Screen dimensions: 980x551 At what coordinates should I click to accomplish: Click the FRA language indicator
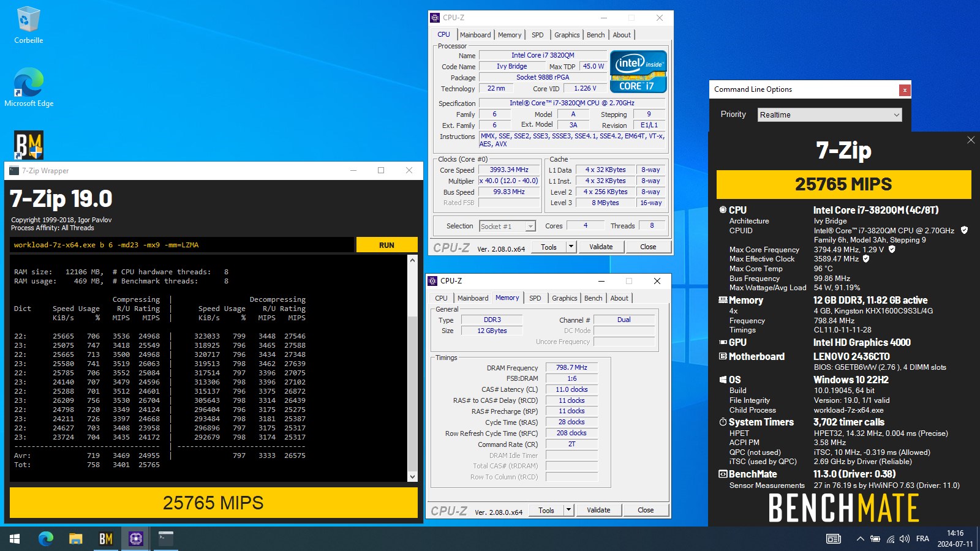pyautogui.click(x=922, y=539)
